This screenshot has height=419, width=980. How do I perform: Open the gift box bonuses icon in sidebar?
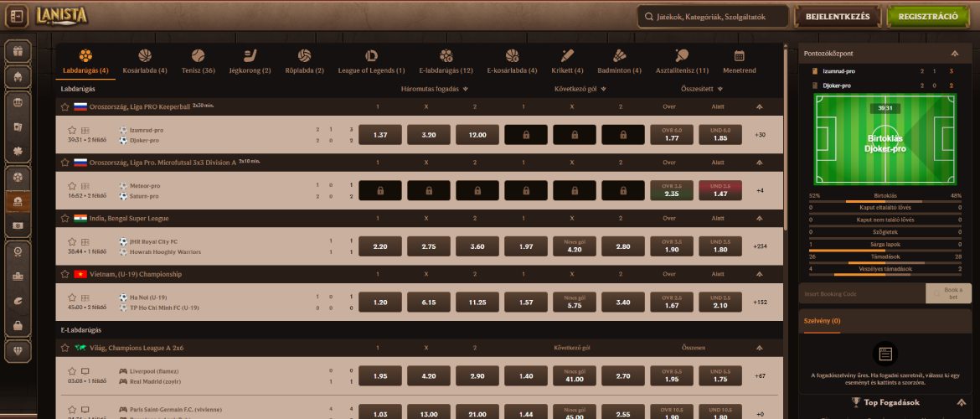17,50
